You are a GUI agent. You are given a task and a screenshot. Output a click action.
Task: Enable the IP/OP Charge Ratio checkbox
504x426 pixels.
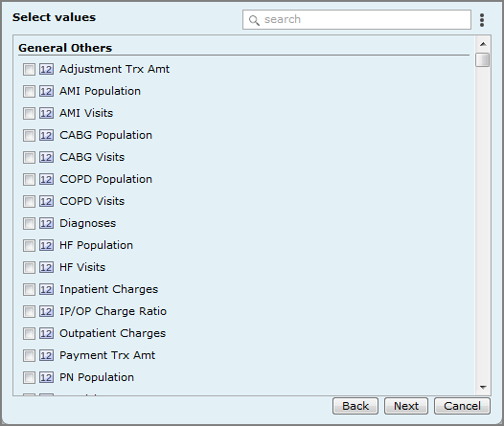29,312
